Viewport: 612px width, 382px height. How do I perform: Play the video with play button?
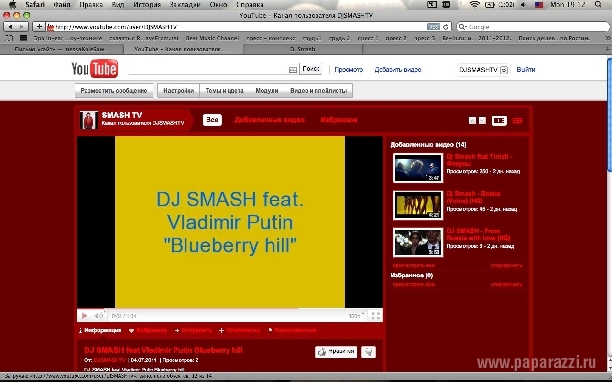pos(84,316)
